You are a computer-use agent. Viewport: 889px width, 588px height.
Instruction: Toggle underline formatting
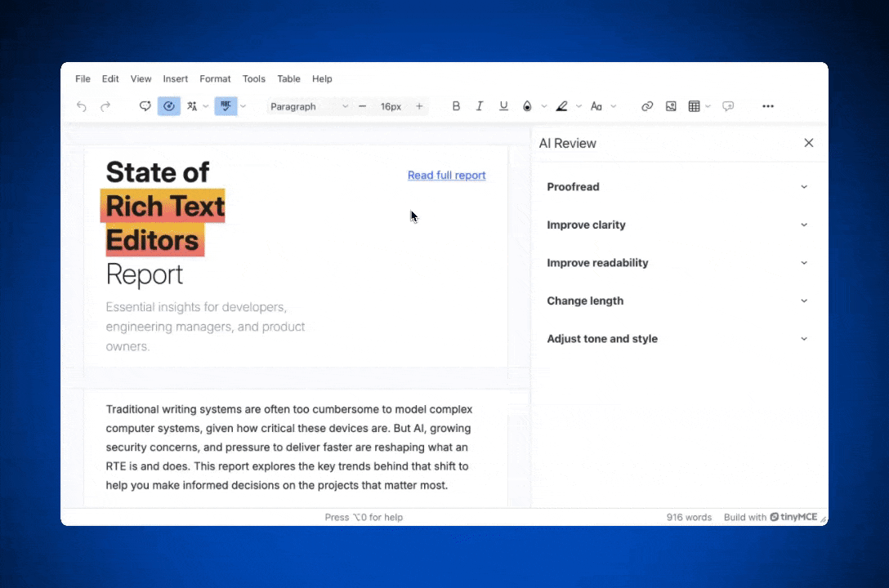click(x=503, y=106)
